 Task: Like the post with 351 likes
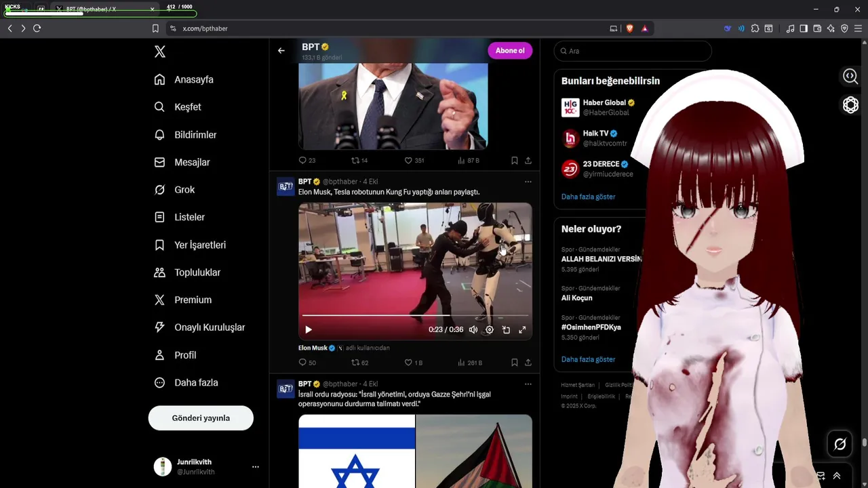pos(414,161)
